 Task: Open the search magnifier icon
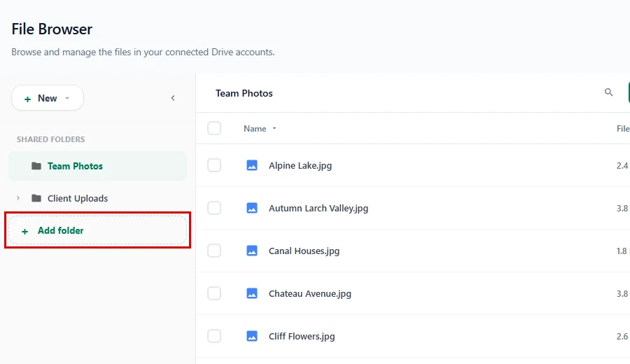pyautogui.click(x=609, y=92)
